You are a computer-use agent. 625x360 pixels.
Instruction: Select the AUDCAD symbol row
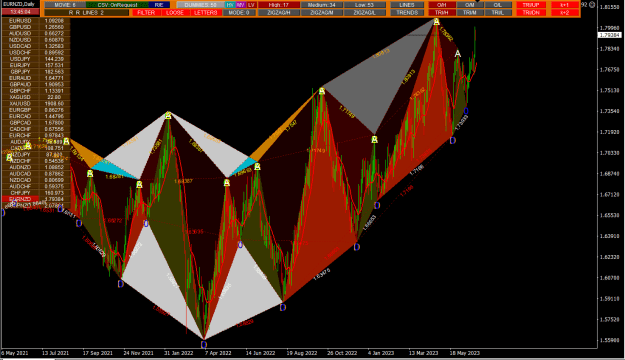tap(36, 174)
